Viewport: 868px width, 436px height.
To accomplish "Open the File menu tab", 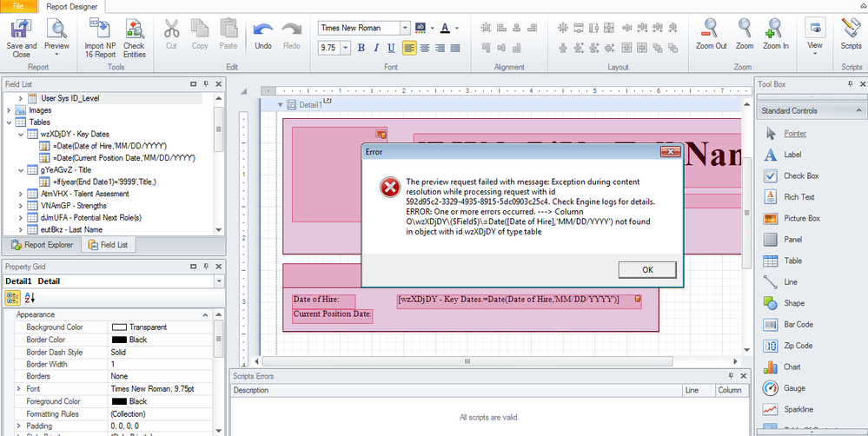I will (x=18, y=6).
